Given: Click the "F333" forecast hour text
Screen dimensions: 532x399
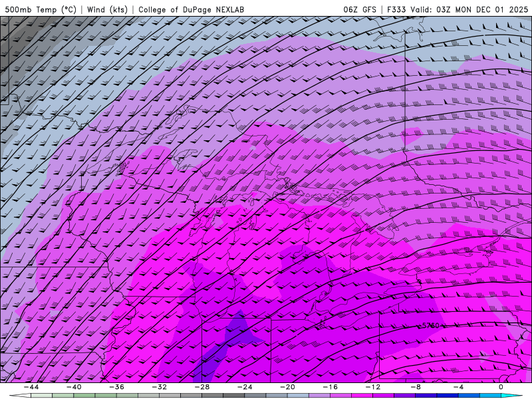Looking at the screenshot, I should pos(396,9).
